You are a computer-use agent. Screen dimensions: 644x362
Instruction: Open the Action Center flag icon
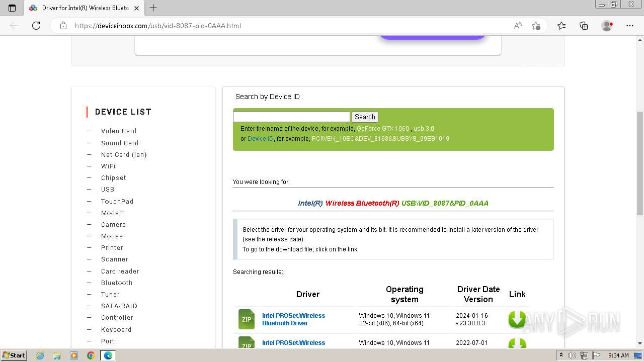pos(595,355)
